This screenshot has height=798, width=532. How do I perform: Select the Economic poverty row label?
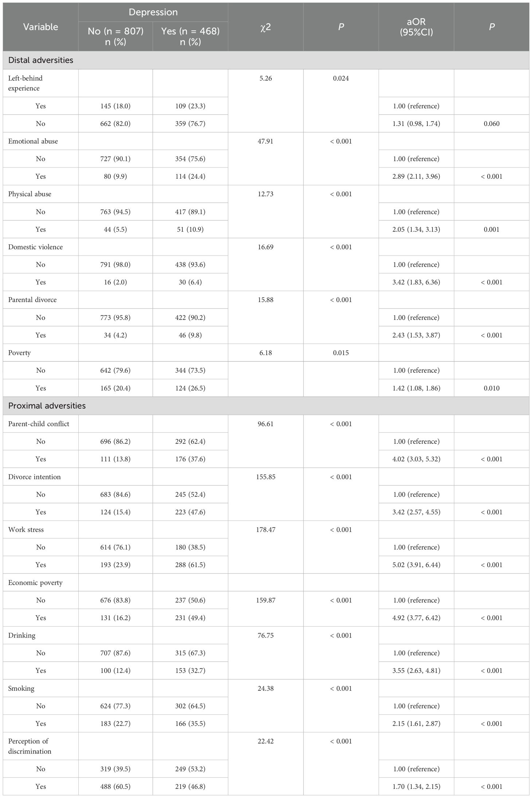pyautogui.click(x=35, y=582)
